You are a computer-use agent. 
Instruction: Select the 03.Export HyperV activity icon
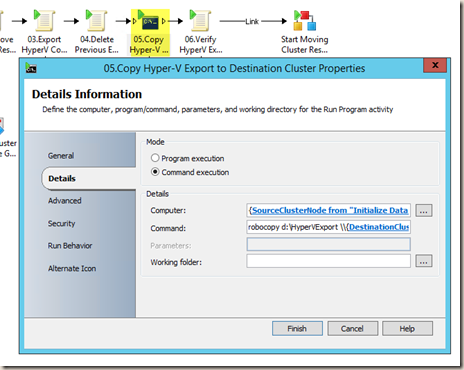44,21
